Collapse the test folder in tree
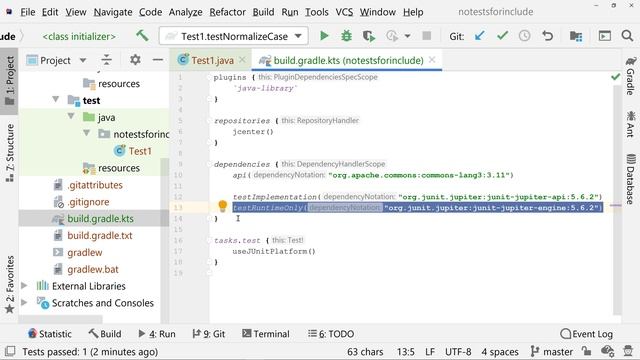 [x=56, y=100]
